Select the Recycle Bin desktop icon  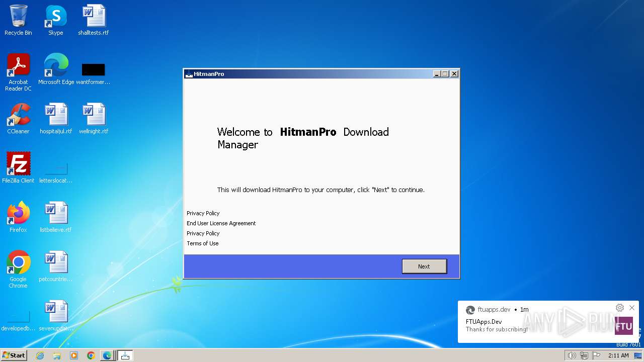[x=18, y=20]
